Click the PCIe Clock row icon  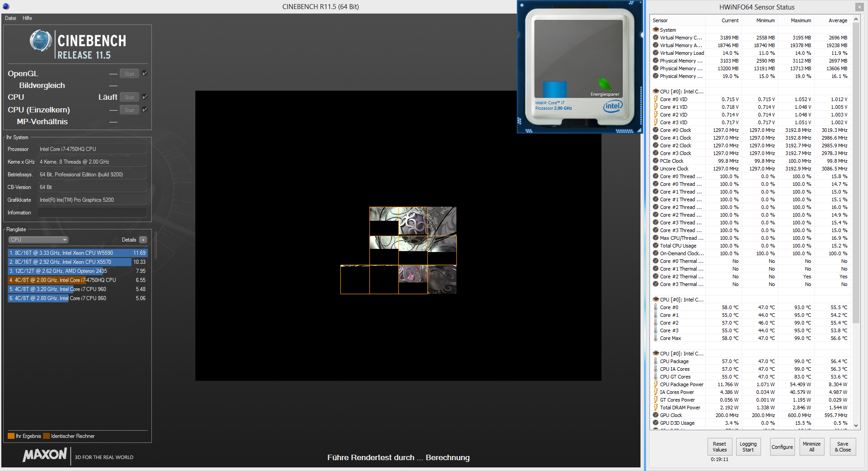pyautogui.click(x=655, y=161)
